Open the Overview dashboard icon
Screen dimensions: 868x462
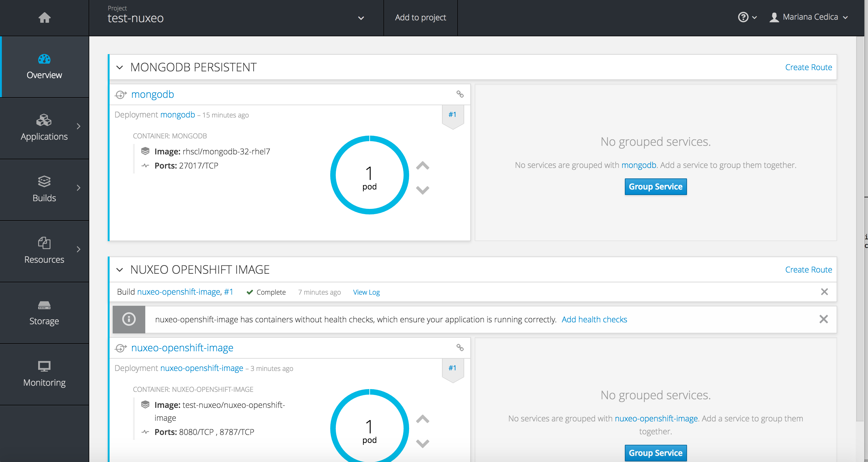[x=44, y=59]
